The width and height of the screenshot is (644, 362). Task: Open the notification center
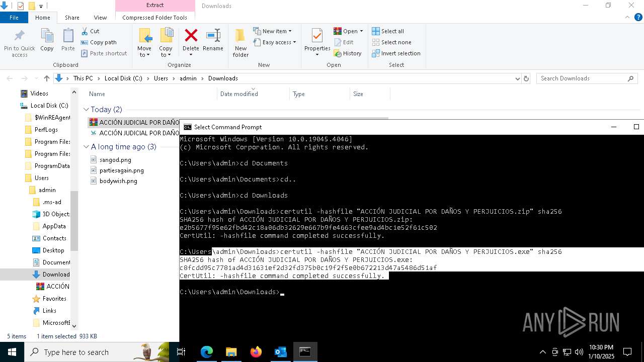pos(627,352)
